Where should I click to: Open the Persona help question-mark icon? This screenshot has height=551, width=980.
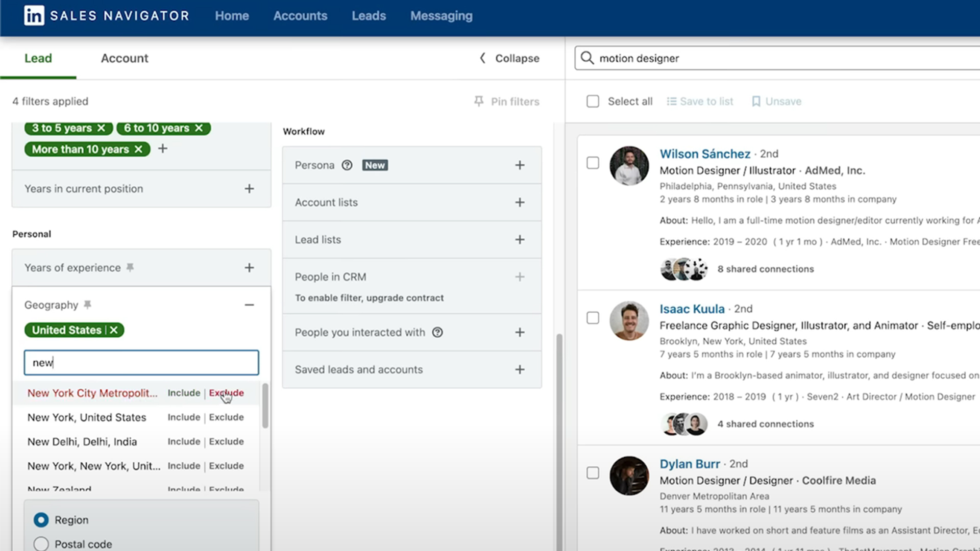click(347, 165)
